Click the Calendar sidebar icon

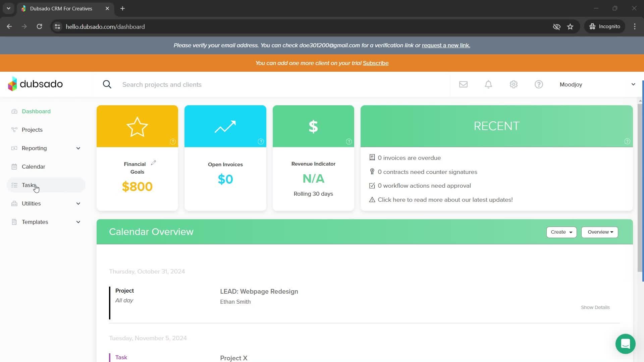pyautogui.click(x=14, y=167)
